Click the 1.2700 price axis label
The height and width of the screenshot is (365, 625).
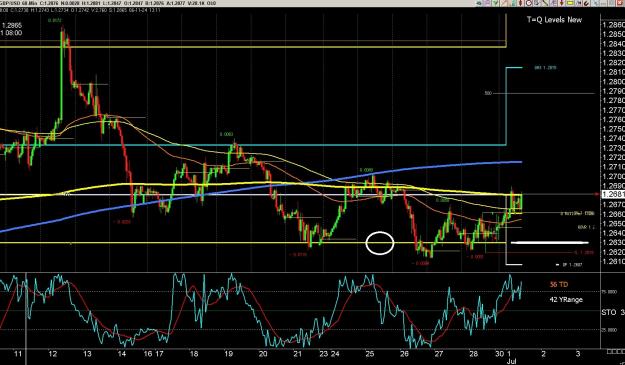613,177
